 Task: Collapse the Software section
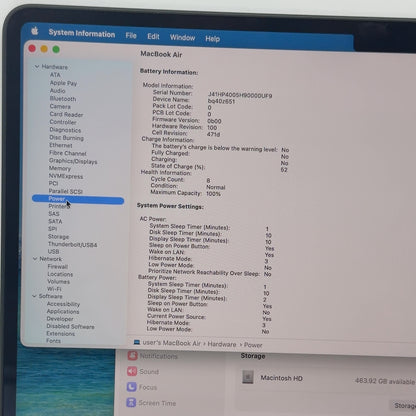34,296
